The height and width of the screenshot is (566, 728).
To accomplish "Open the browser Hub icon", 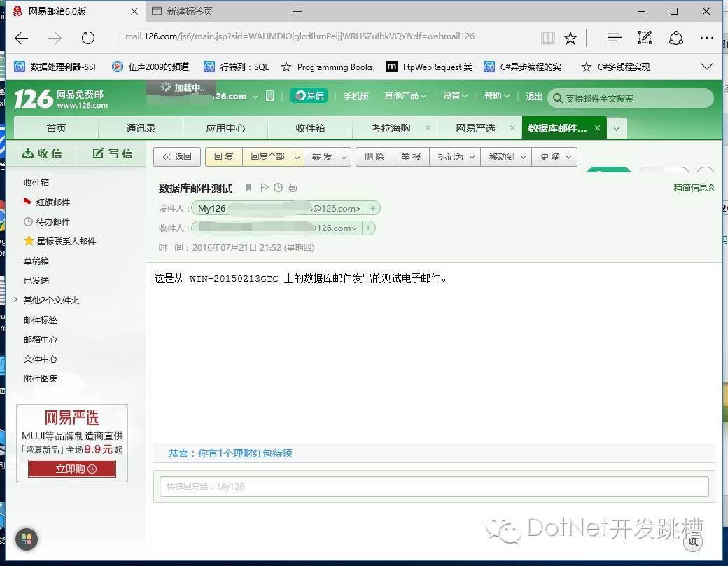I will pyautogui.click(x=614, y=38).
